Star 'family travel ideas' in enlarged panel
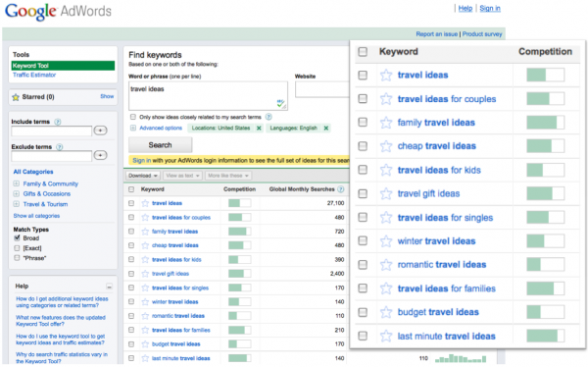Image resolution: width=588 pixels, height=367 pixels. click(386, 123)
